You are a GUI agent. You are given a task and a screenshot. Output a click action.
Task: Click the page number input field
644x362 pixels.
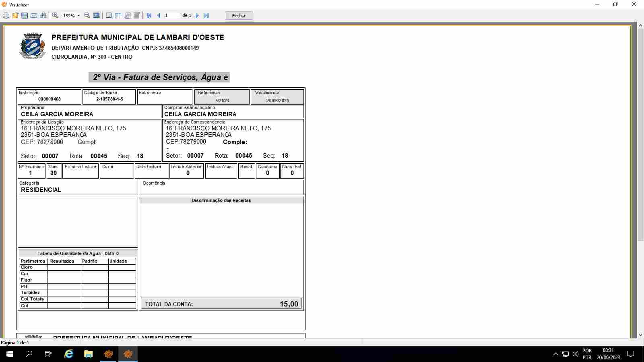pyautogui.click(x=171, y=16)
